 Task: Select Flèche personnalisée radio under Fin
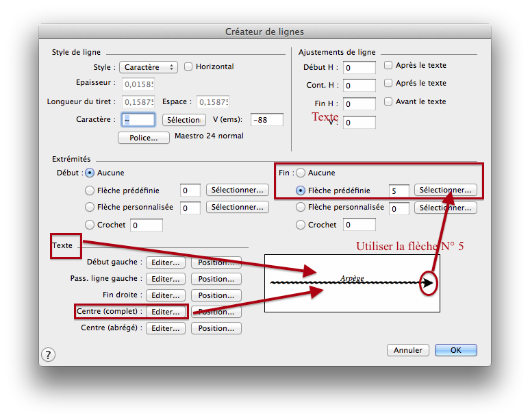pyautogui.click(x=301, y=207)
